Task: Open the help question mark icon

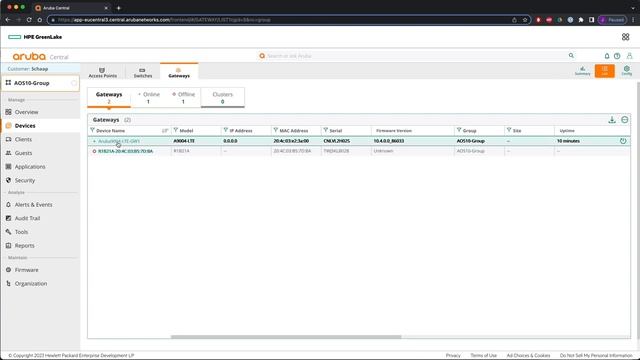Action: point(617,56)
